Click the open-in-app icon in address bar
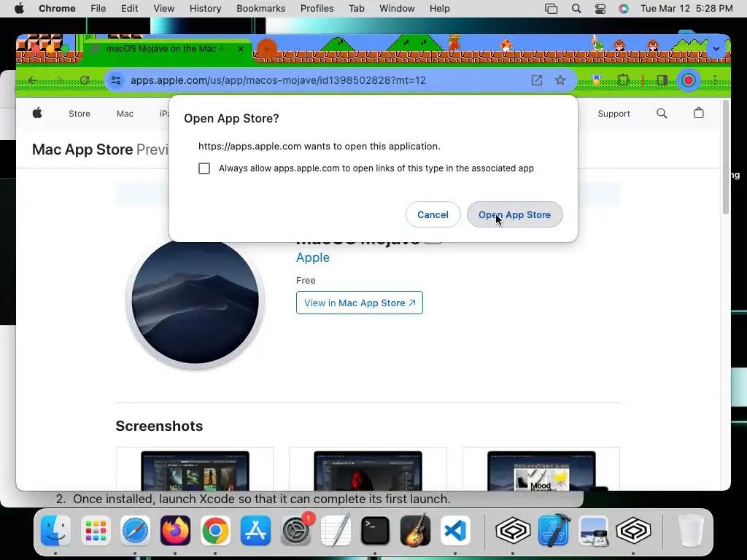Screen dimensions: 747x560 tap(536, 80)
